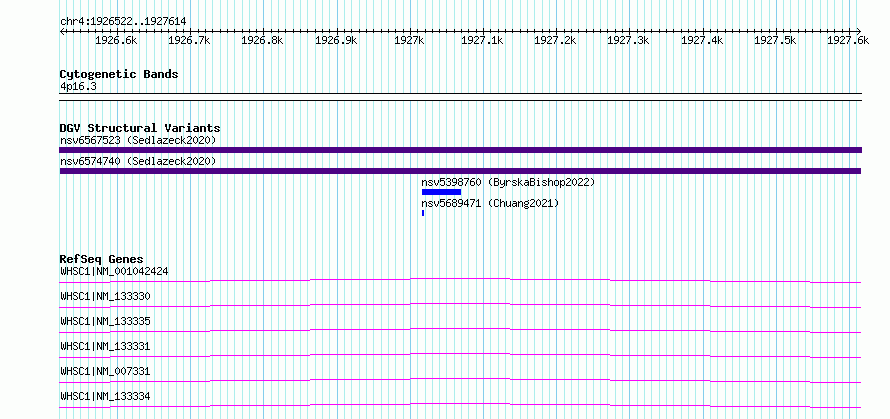This screenshot has height=419, width=890.
Task: Click the chr4:1926522..1927614 region label
Action: coord(123,22)
